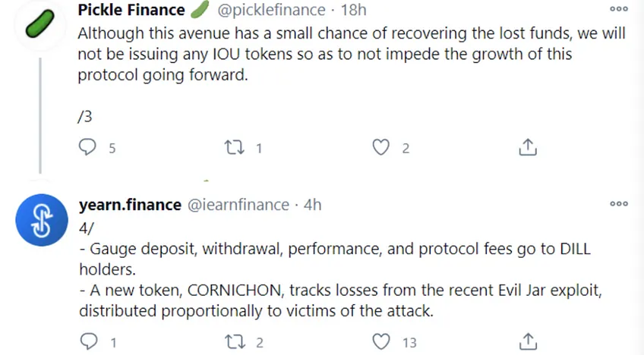Reply to the Pickle Finance tweet
Viewport: 644px width, 355px height.
[x=87, y=147]
